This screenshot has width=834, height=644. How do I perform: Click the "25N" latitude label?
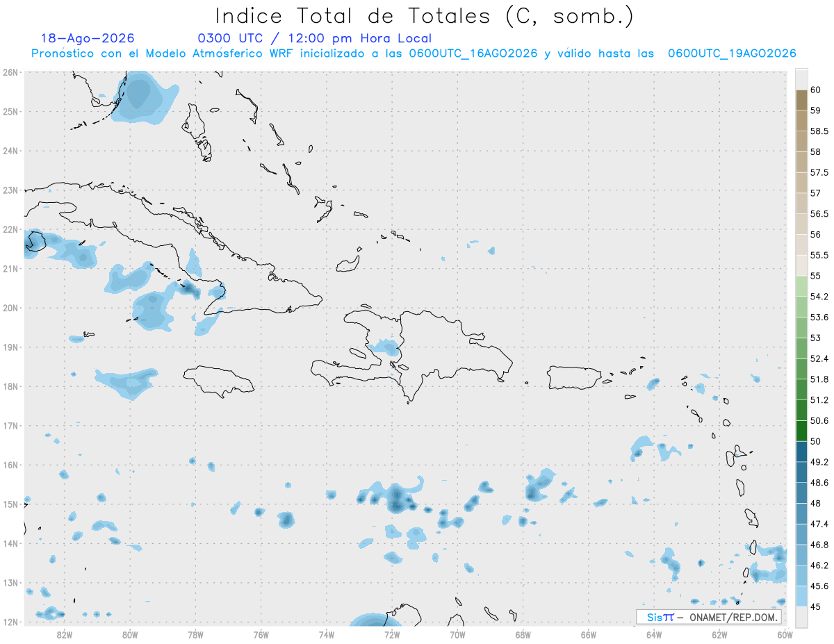(x=10, y=111)
